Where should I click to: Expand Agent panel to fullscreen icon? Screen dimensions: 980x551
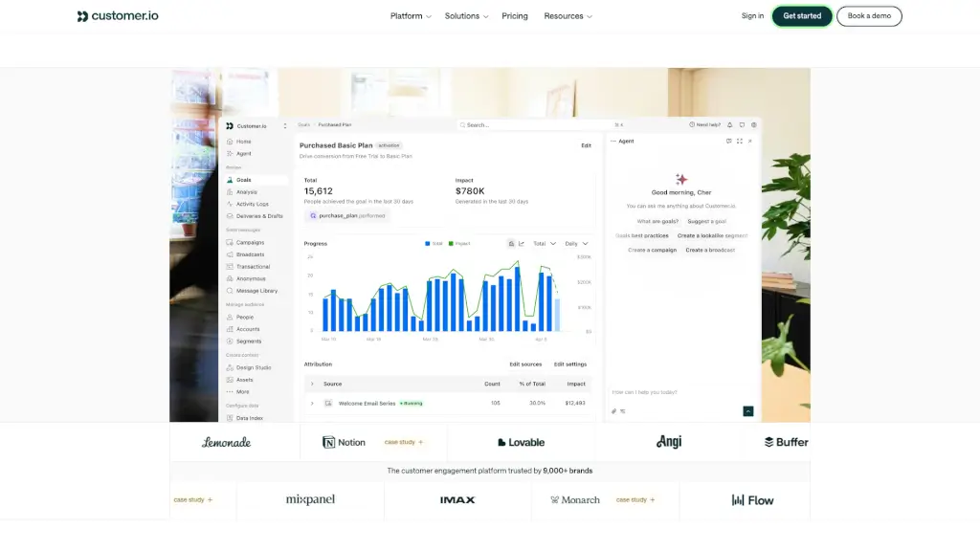[740, 142]
